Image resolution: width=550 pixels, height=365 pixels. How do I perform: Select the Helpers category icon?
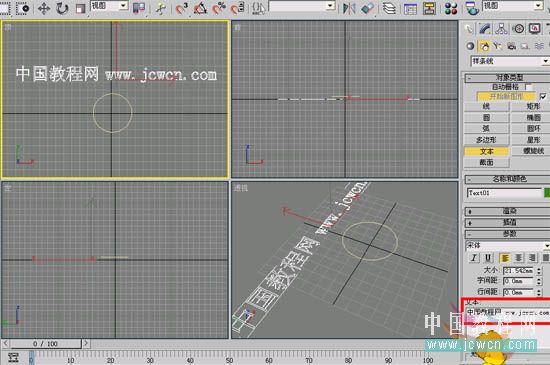coord(525,46)
